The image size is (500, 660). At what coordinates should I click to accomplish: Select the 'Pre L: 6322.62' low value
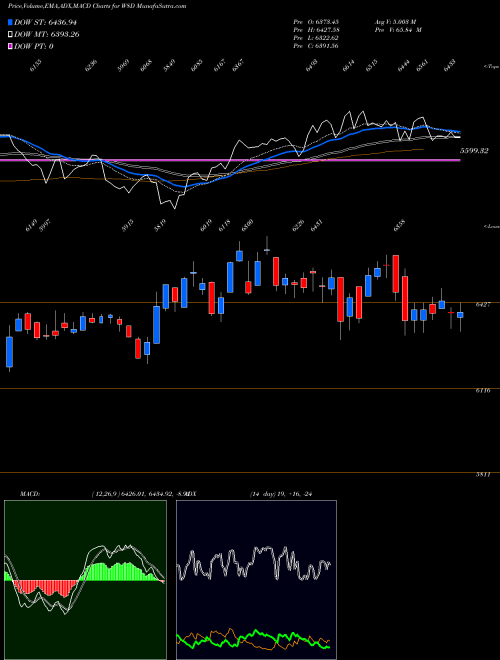pyautogui.click(x=316, y=37)
